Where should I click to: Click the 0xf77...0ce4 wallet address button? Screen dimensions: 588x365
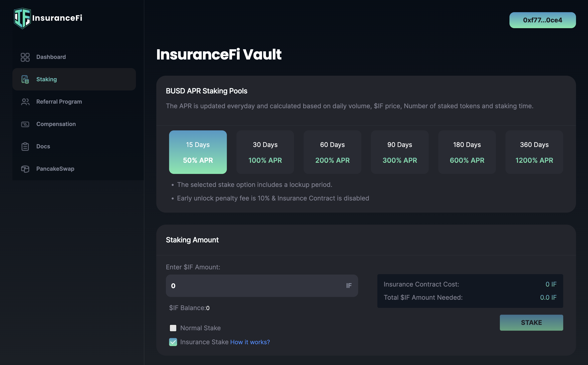click(x=542, y=20)
